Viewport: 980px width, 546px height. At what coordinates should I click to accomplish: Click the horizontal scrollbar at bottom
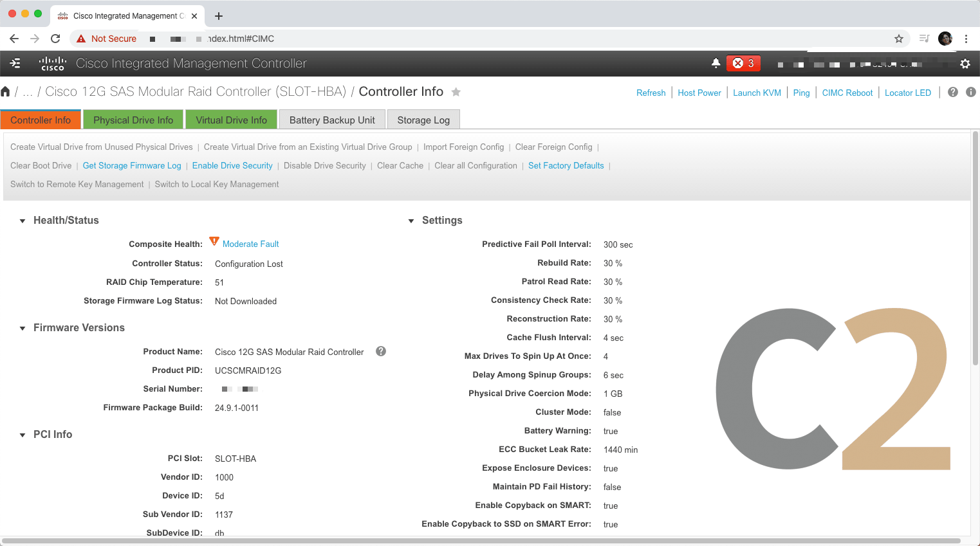coord(481,541)
